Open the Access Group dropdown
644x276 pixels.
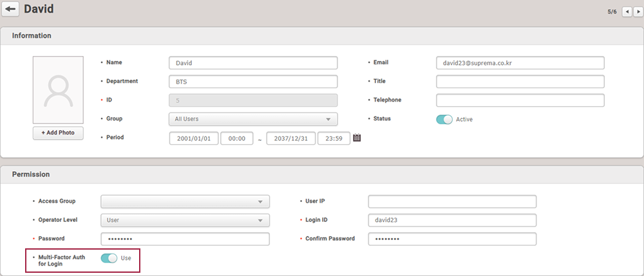[185, 201]
